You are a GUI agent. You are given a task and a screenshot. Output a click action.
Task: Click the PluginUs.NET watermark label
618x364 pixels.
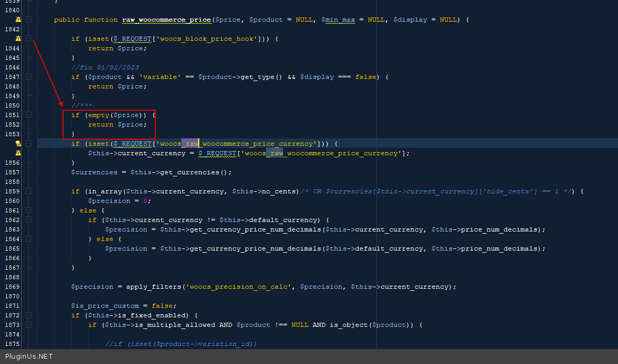coord(29,357)
